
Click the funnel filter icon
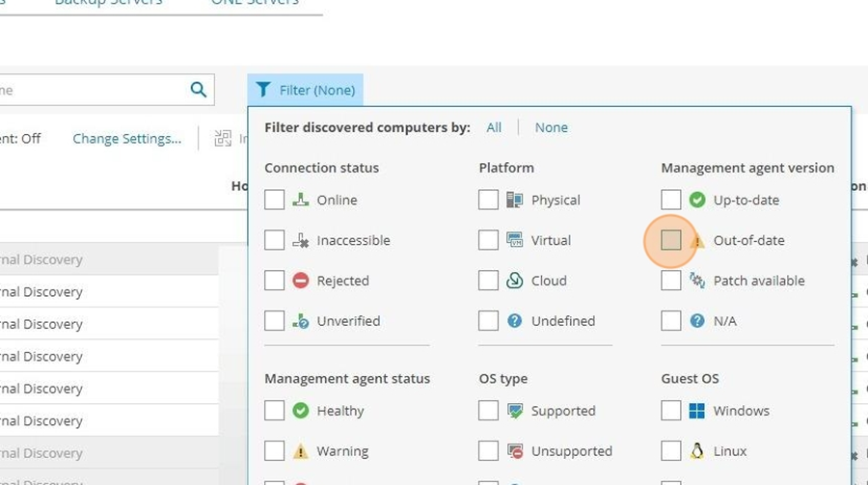point(263,90)
